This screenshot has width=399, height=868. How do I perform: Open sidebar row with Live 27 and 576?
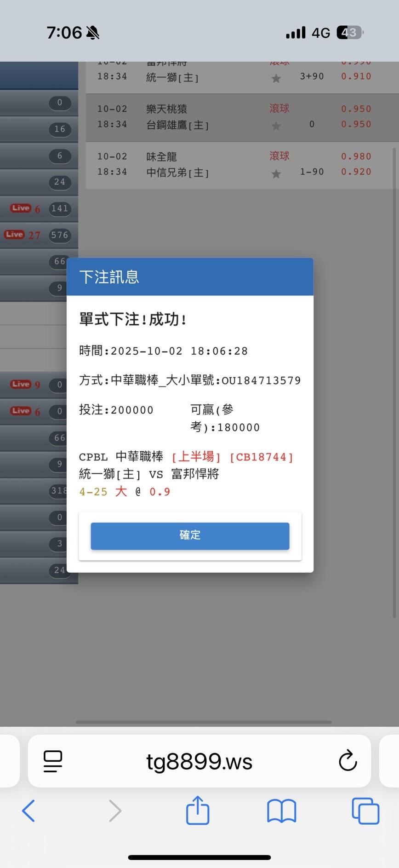[39, 235]
